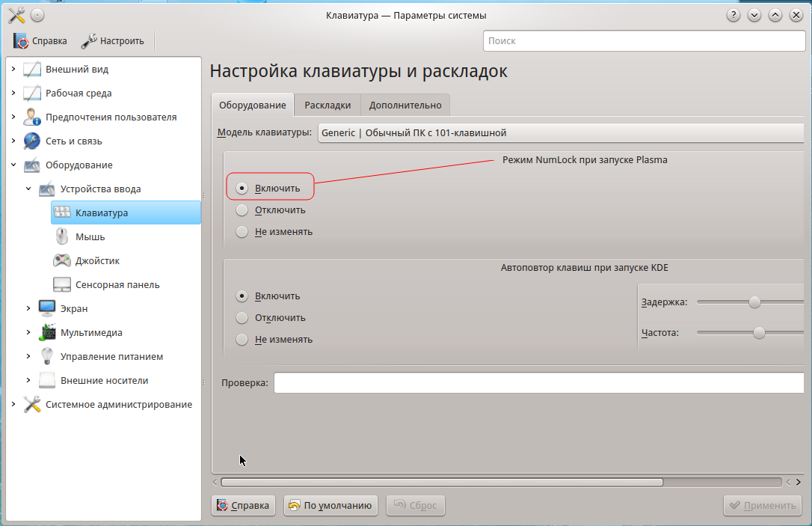
Task: Expand the Внешний вид tree arrow
Action: click(x=13, y=69)
